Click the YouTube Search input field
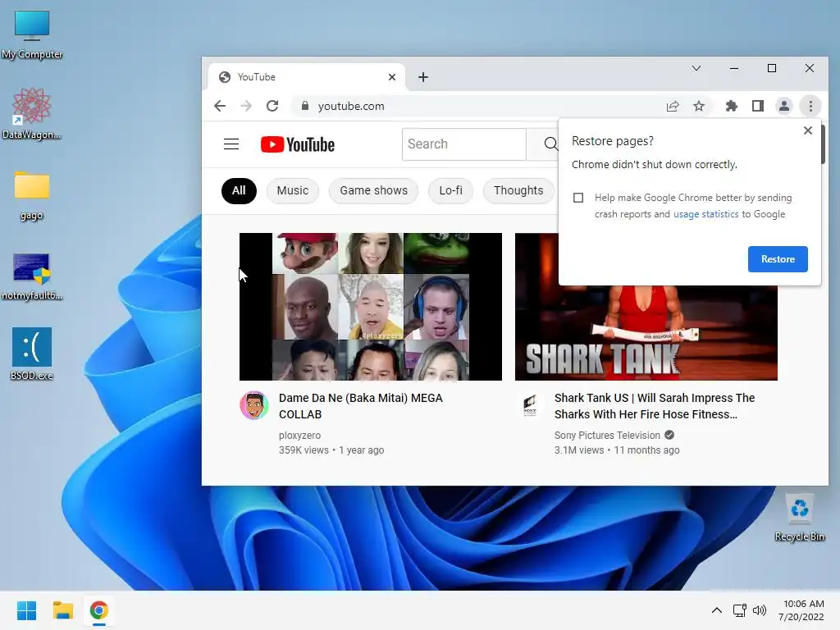The image size is (840, 630). tap(464, 144)
